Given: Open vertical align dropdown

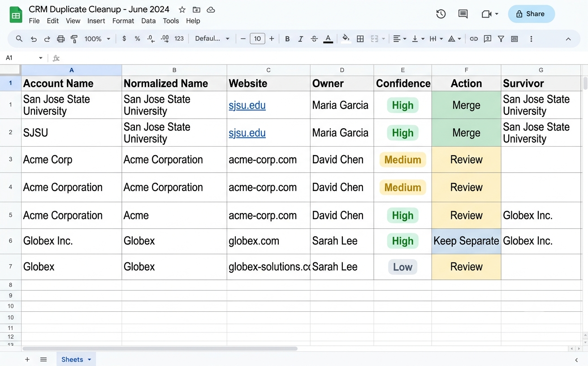Looking at the screenshot, I should click(418, 39).
